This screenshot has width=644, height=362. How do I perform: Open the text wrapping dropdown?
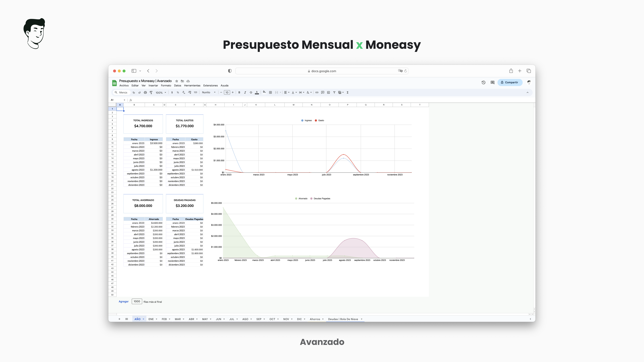pos(301,92)
